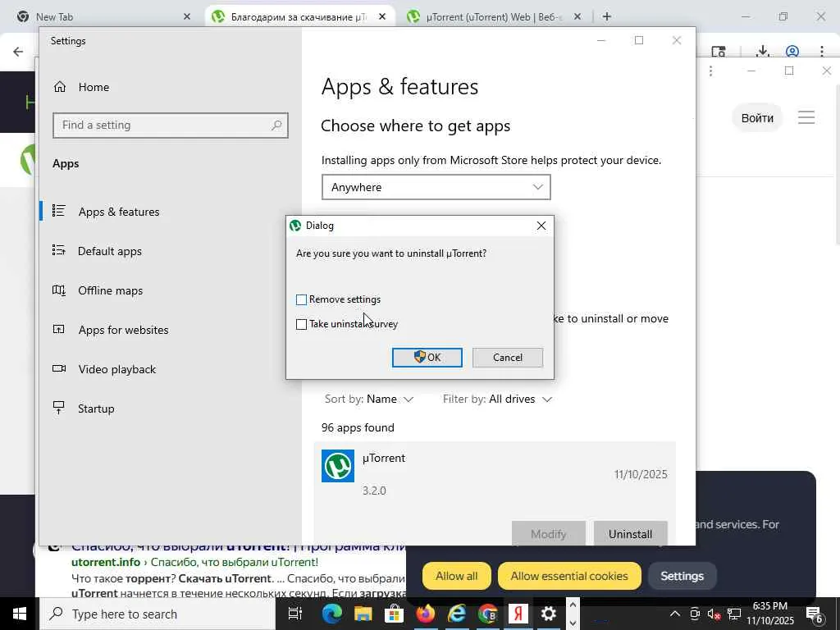Open the hamburger menu beside Войти
This screenshot has width=840, height=630.
(x=806, y=117)
